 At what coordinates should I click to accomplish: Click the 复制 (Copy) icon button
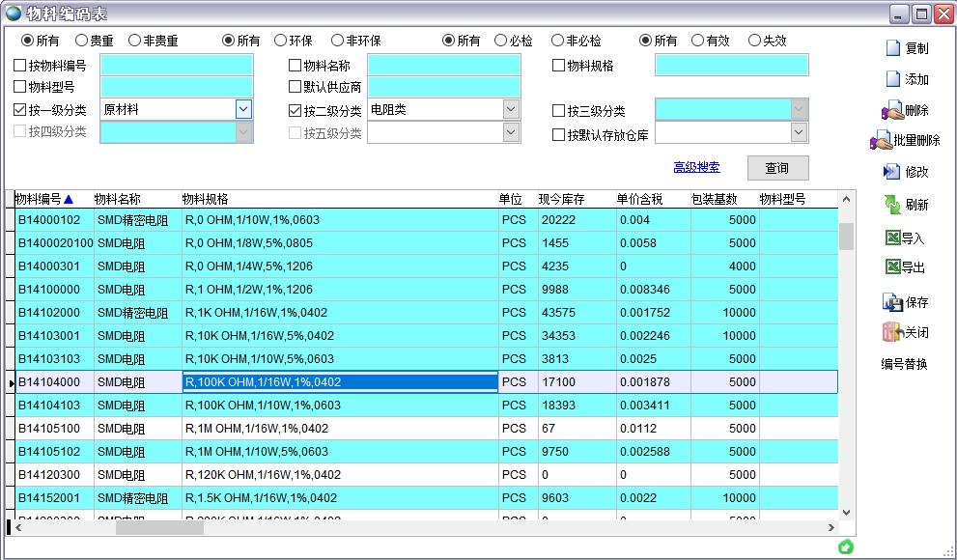click(893, 48)
